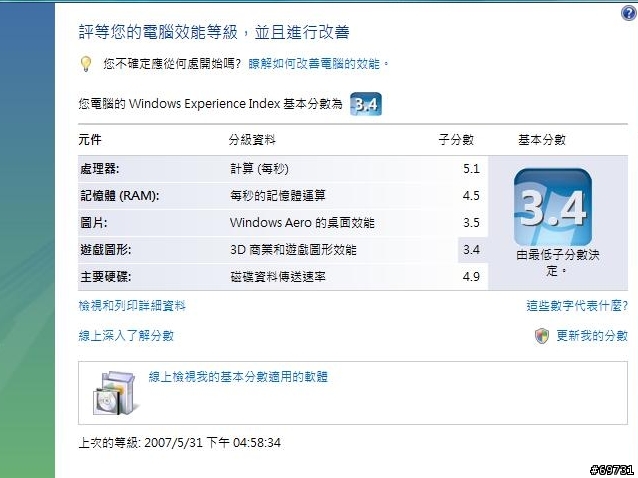Open 線上檢視我的基本分數適用的軟體 link
Screen dimensions: 638x478
pos(238,377)
